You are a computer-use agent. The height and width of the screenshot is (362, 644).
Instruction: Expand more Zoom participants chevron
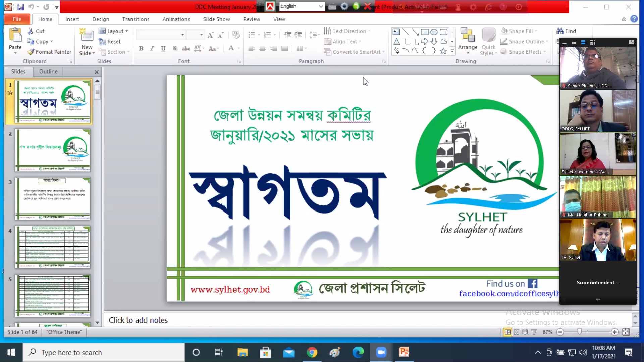[598, 300]
